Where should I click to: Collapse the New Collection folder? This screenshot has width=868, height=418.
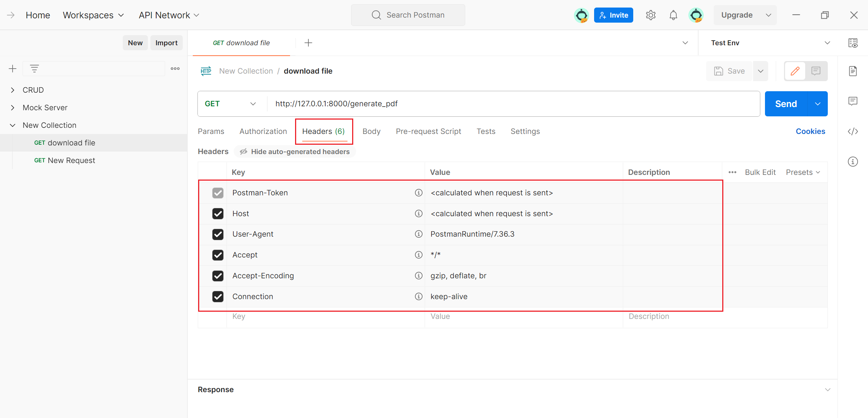point(13,125)
